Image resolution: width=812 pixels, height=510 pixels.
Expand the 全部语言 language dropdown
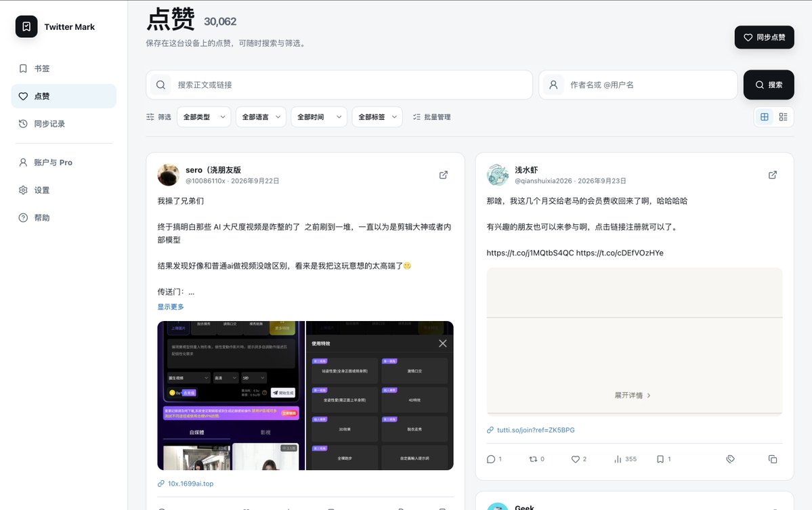[x=261, y=117]
